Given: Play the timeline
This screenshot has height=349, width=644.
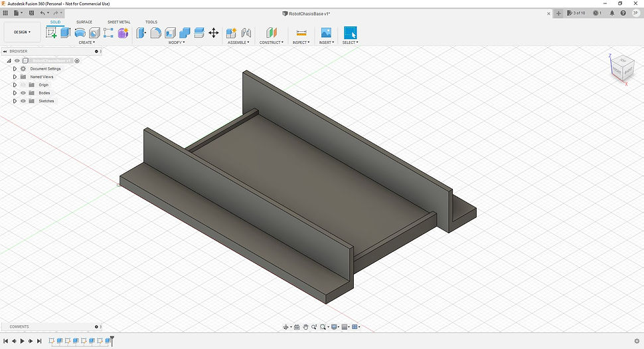Looking at the screenshot, I should pos(22,341).
